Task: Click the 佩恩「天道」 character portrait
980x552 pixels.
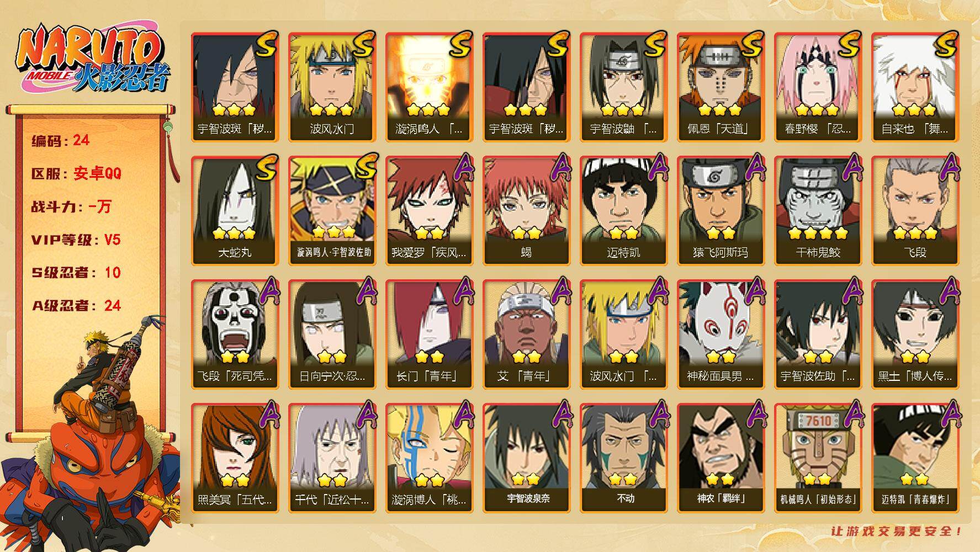Action: pyautogui.click(x=721, y=87)
